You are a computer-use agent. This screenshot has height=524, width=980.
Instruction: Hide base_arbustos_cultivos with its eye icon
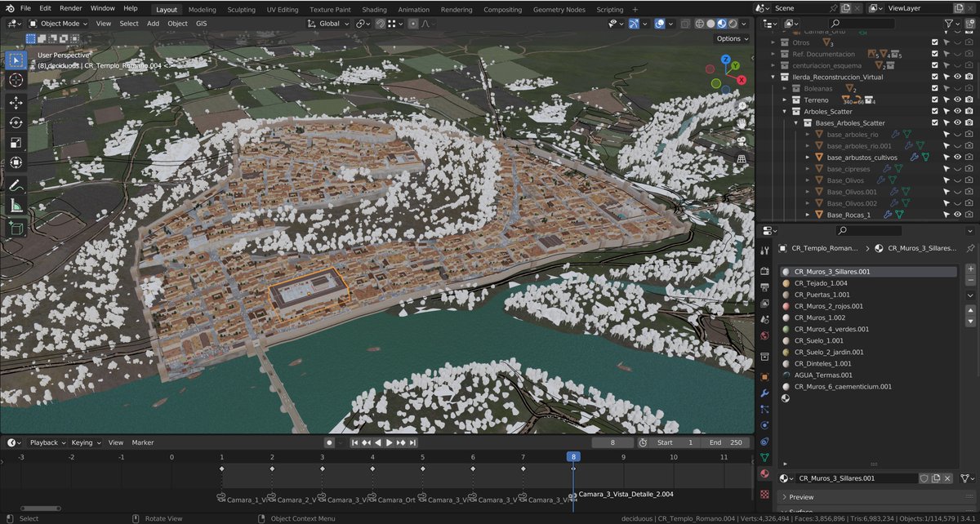click(957, 158)
